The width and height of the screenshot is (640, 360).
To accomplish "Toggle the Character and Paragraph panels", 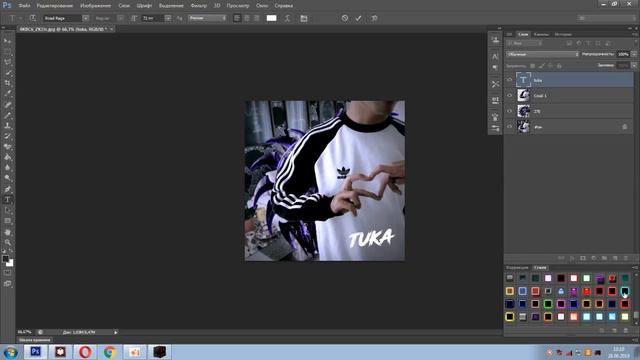I will coord(304,18).
